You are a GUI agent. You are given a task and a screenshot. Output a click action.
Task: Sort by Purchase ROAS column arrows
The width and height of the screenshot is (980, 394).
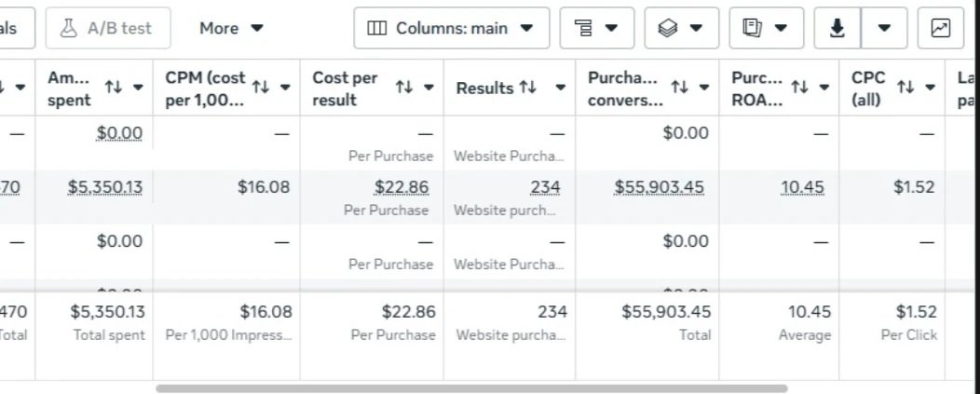click(799, 87)
